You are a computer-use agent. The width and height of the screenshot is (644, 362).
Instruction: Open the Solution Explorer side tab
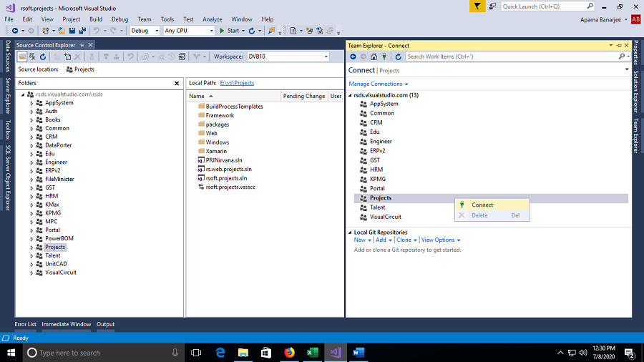point(636,92)
